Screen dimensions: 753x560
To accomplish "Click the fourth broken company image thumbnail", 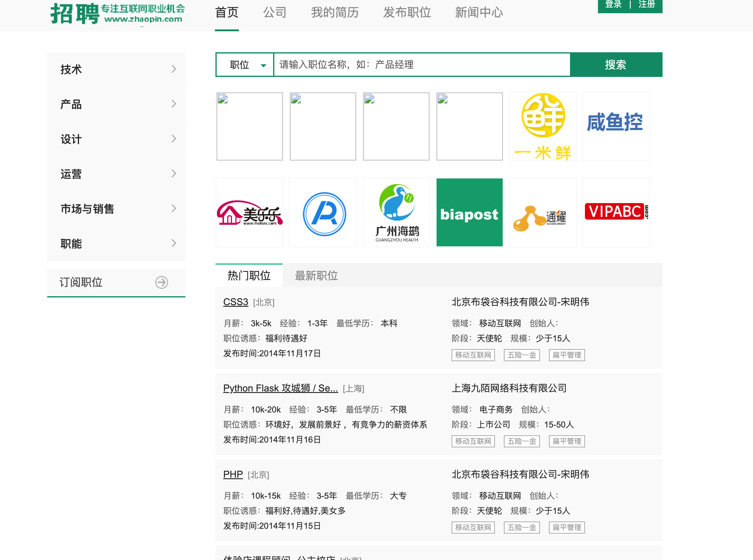I will [470, 126].
